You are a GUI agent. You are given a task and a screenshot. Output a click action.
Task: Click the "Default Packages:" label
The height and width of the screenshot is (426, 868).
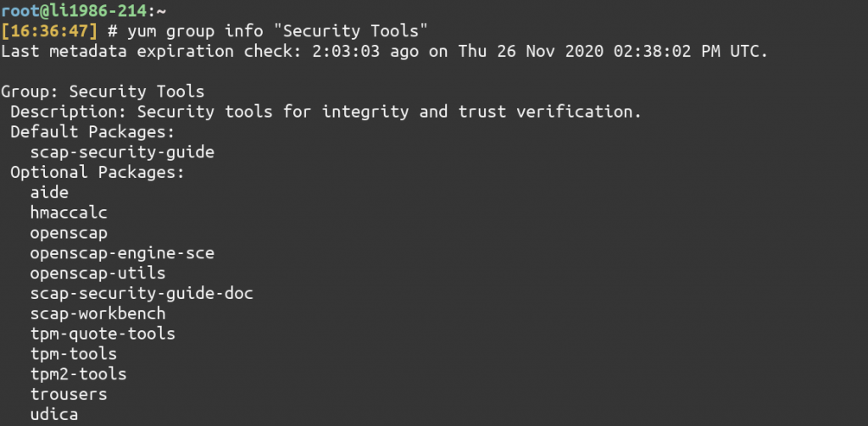92,131
